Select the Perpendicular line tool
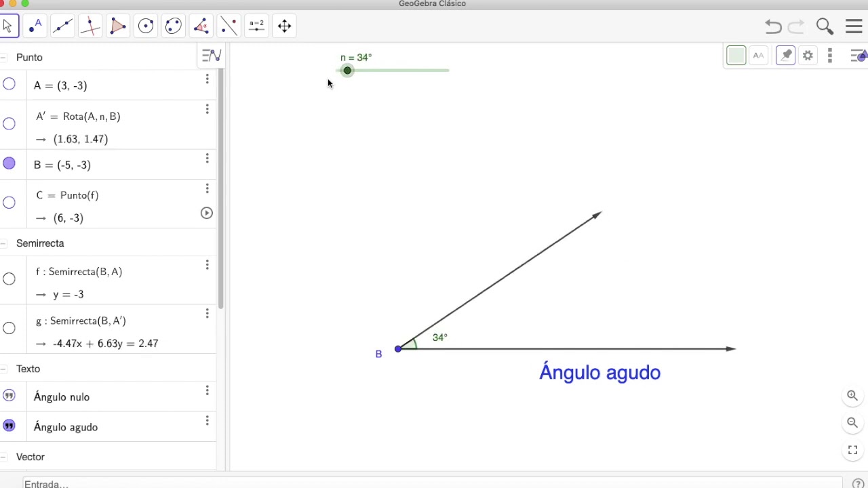The width and height of the screenshot is (868, 488). click(90, 26)
